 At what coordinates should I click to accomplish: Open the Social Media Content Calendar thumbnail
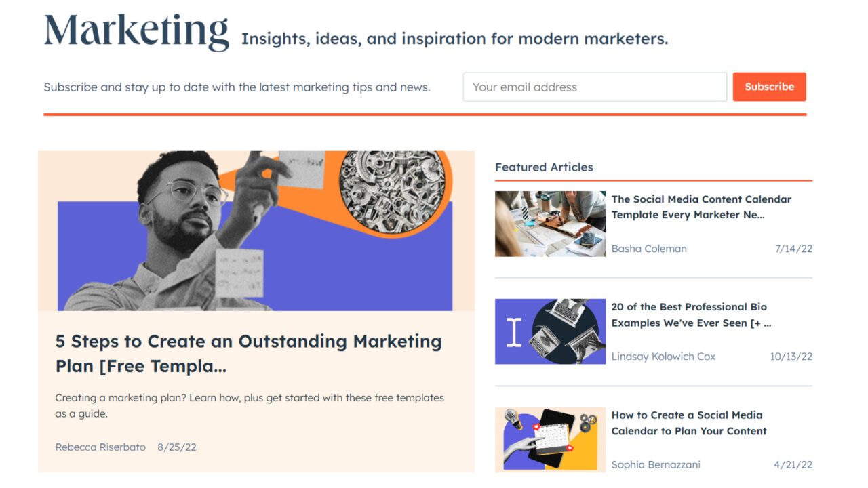(x=550, y=224)
